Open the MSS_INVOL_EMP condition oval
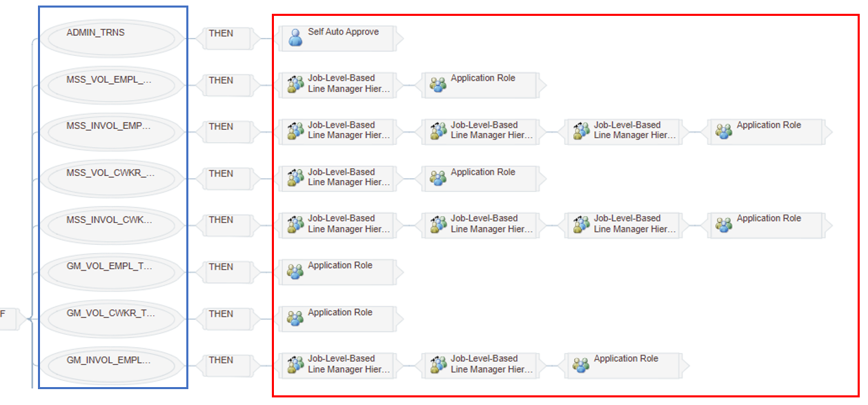 111,131
